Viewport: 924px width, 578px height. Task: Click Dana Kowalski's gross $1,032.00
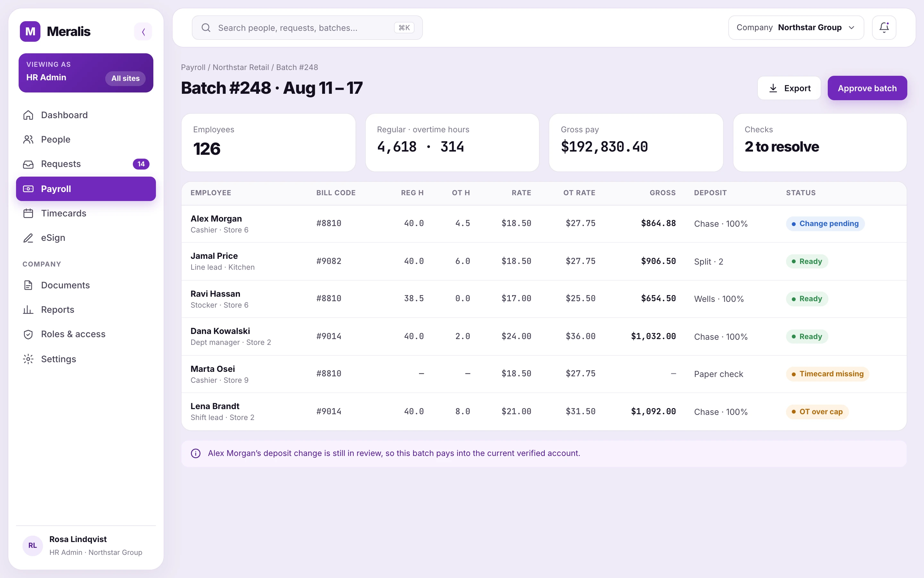tap(653, 337)
